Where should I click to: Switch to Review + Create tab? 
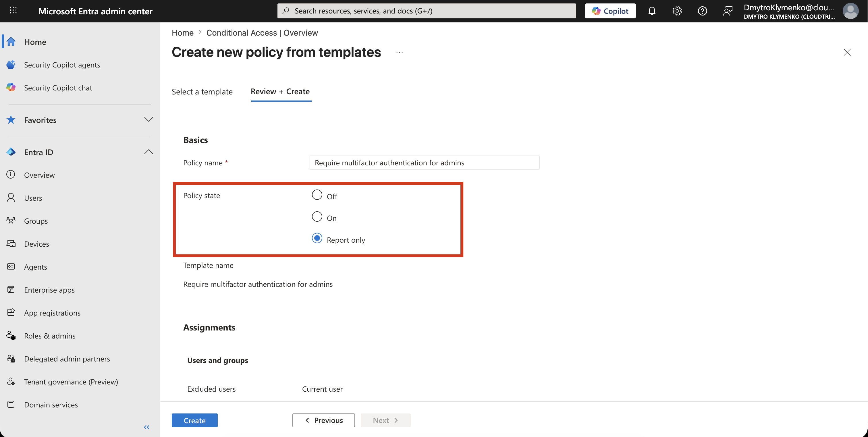[x=280, y=92]
